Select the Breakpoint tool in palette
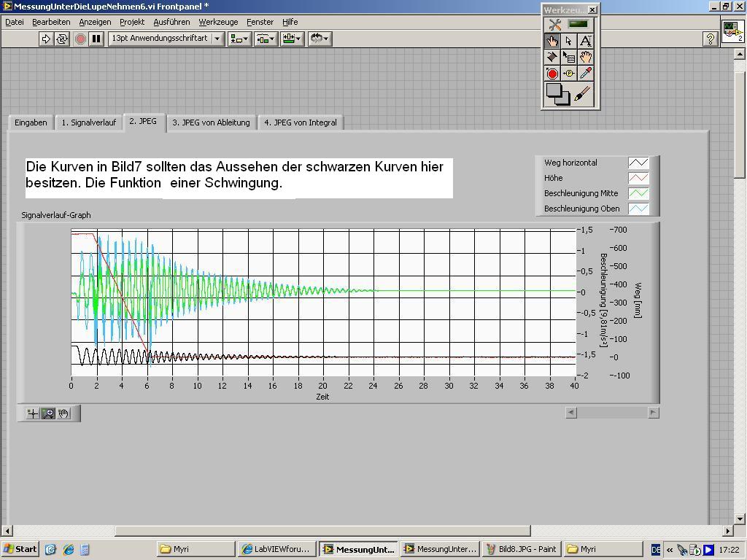This screenshot has width=747, height=560. tap(552, 74)
